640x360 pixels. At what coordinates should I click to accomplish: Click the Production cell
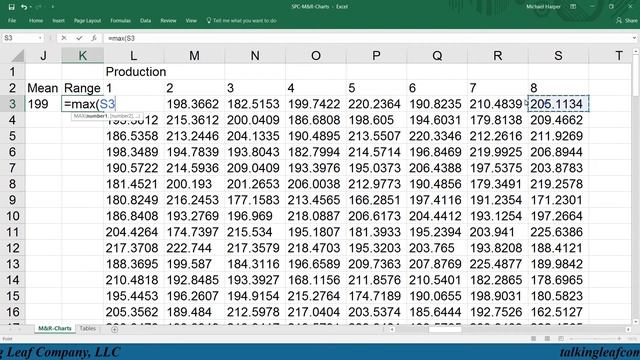pyautogui.click(x=136, y=72)
